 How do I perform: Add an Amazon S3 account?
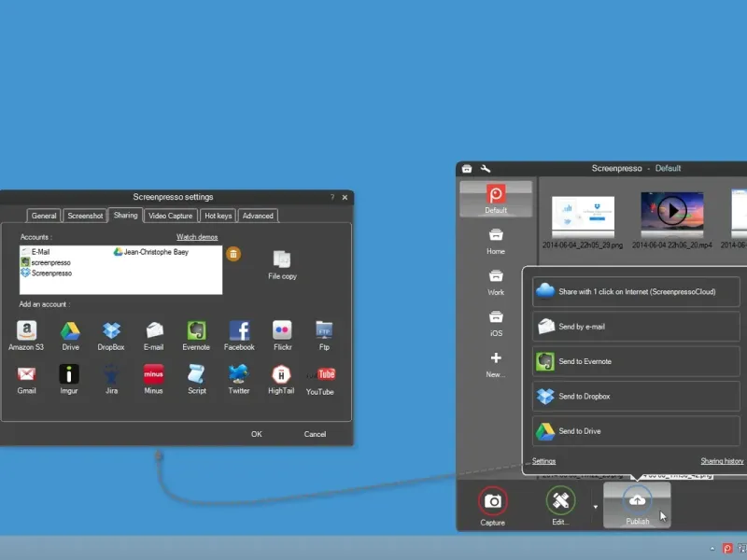(27, 335)
